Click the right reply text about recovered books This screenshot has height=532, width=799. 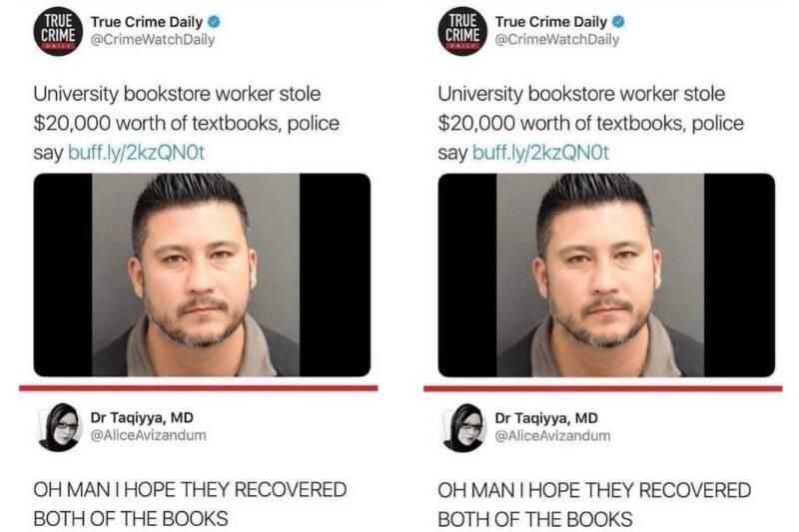(x=594, y=504)
